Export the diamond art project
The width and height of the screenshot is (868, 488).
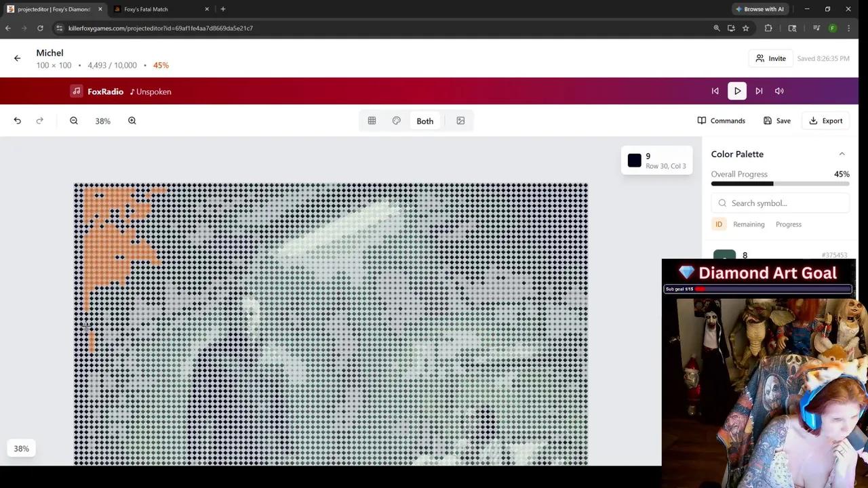coord(826,121)
